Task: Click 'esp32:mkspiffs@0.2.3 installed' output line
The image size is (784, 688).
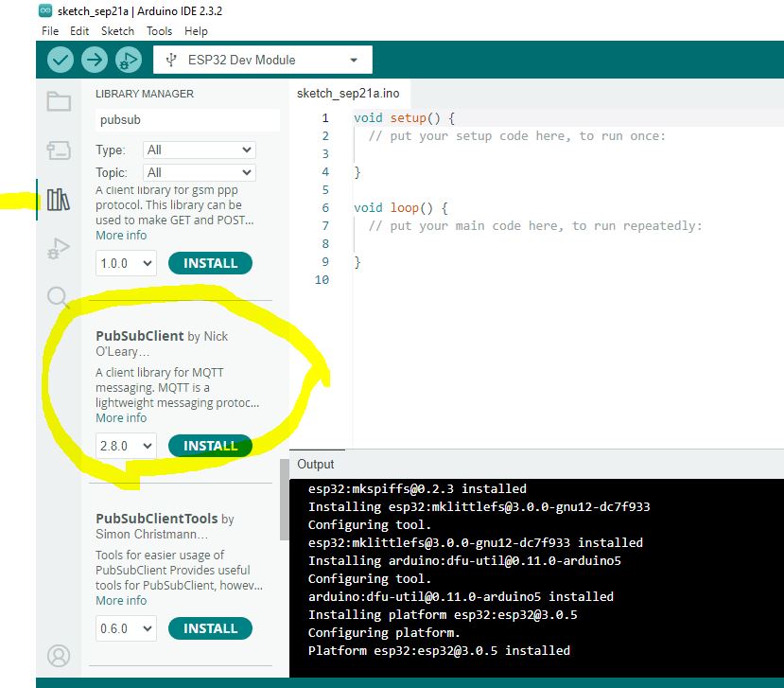Action: 417,488
